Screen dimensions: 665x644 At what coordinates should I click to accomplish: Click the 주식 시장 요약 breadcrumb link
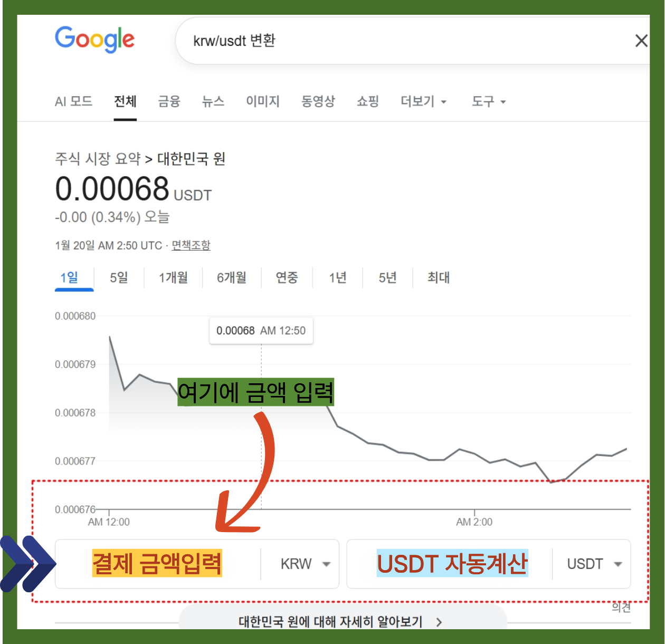pyautogui.click(x=98, y=159)
